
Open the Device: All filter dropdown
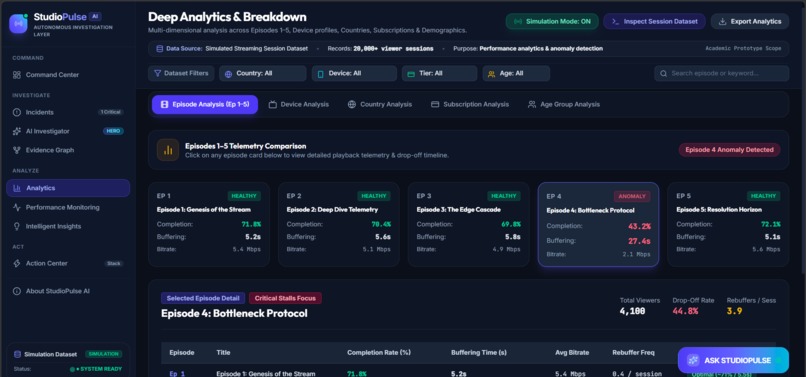point(354,74)
